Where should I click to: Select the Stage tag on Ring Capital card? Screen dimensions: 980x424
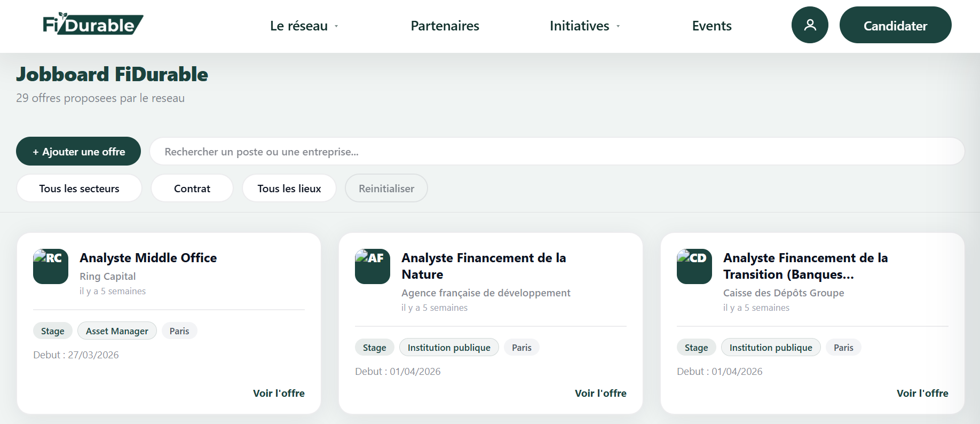53,331
